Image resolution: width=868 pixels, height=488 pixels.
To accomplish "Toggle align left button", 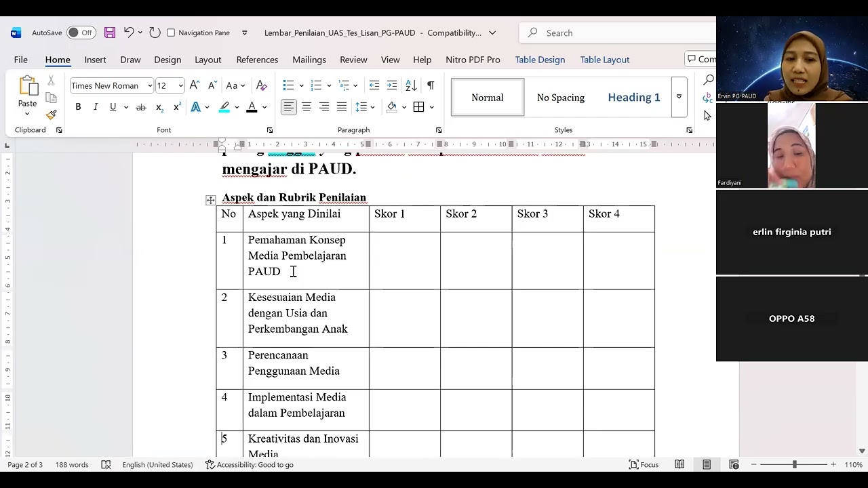I will coord(289,107).
